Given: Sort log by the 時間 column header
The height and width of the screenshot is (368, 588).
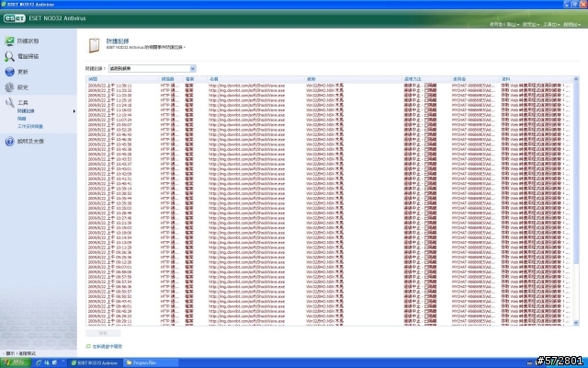Looking at the screenshot, I should tap(122, 79).
